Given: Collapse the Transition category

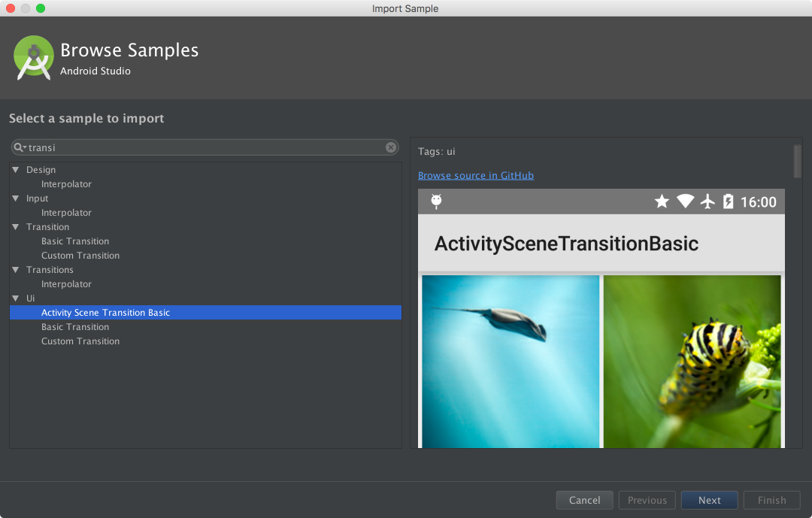Looking at the screenshot, I should tap(16, 227).
